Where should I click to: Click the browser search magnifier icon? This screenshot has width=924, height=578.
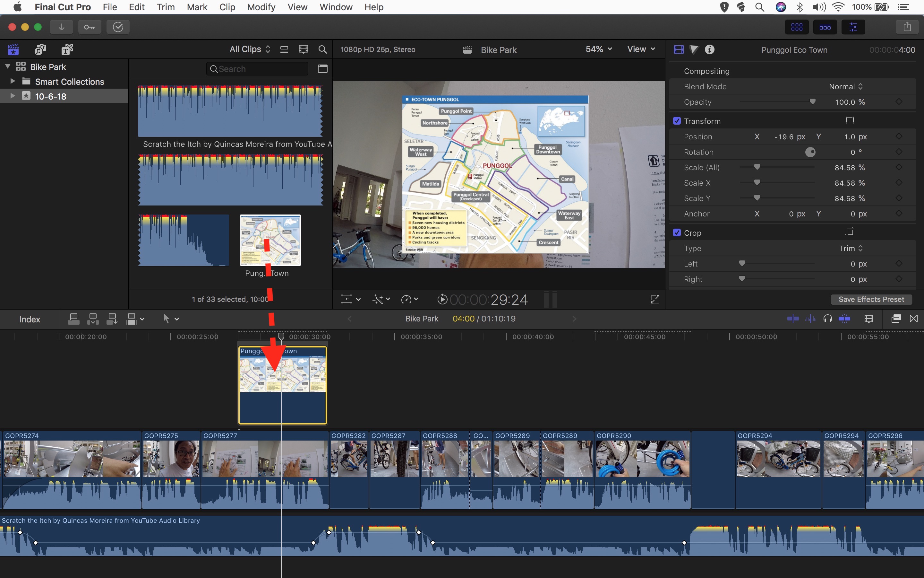point(323,49)
